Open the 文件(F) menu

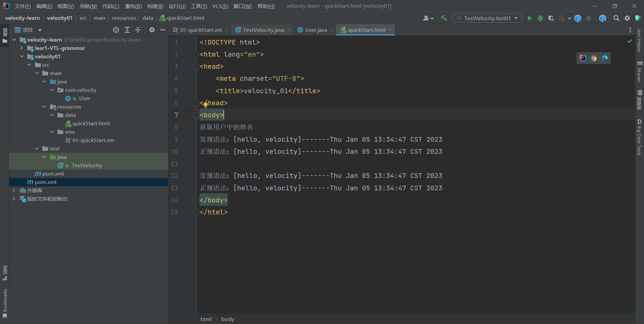pos(22,6)
